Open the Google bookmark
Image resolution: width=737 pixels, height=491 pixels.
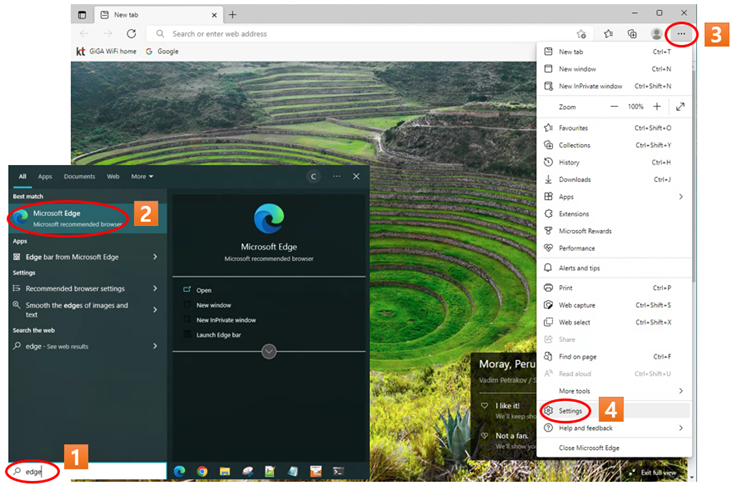coord(162,51)
